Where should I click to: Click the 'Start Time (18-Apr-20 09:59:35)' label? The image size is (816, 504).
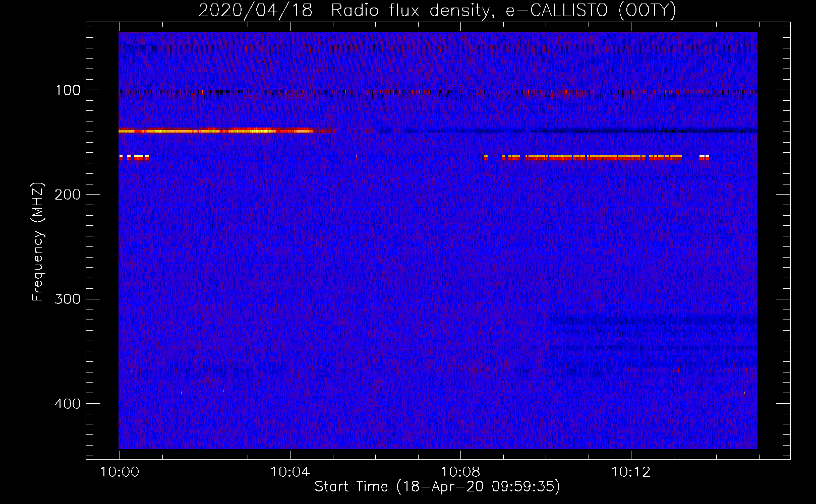437,486
